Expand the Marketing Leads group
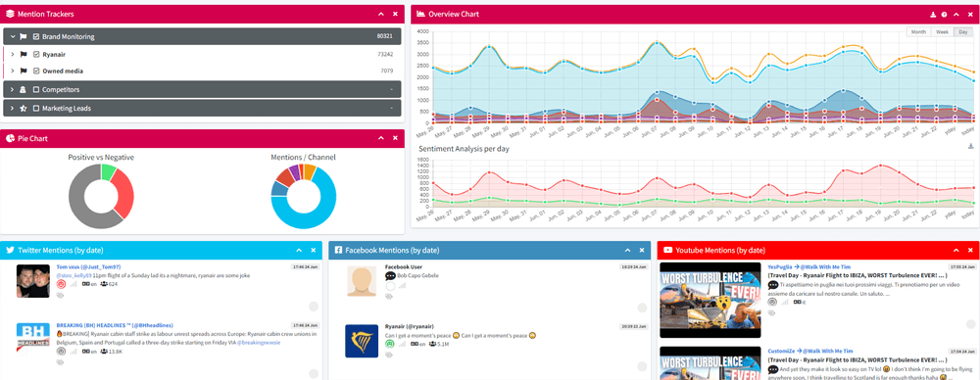This screenshot has height=380, width=980. point(13,108)
